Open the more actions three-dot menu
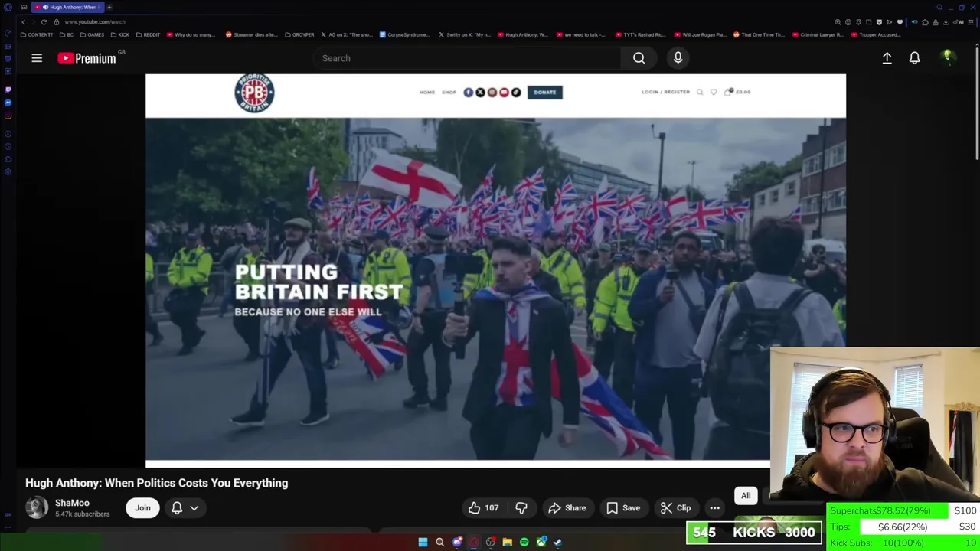The height and width of the screenshot is (551, 980). (x=714, y=508)
